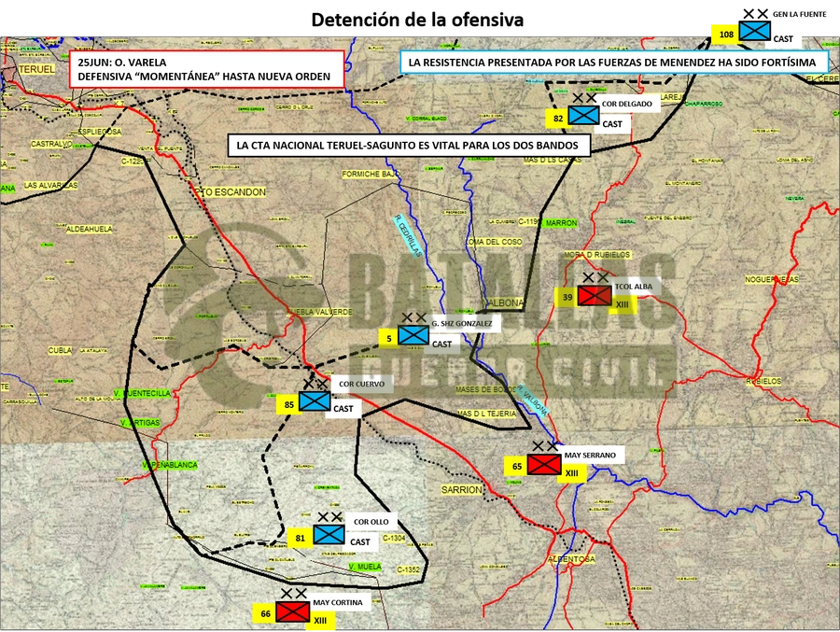
Task: Click the CASTRALVO town label
Action: coord(51,144)
